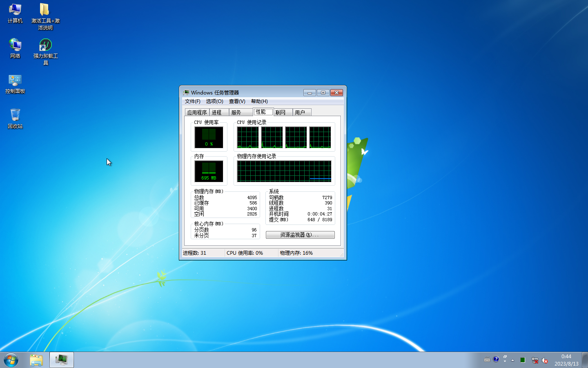Click the 资源监视器(R)... button
Screen dimensions: 588x368
coord(300,235)
